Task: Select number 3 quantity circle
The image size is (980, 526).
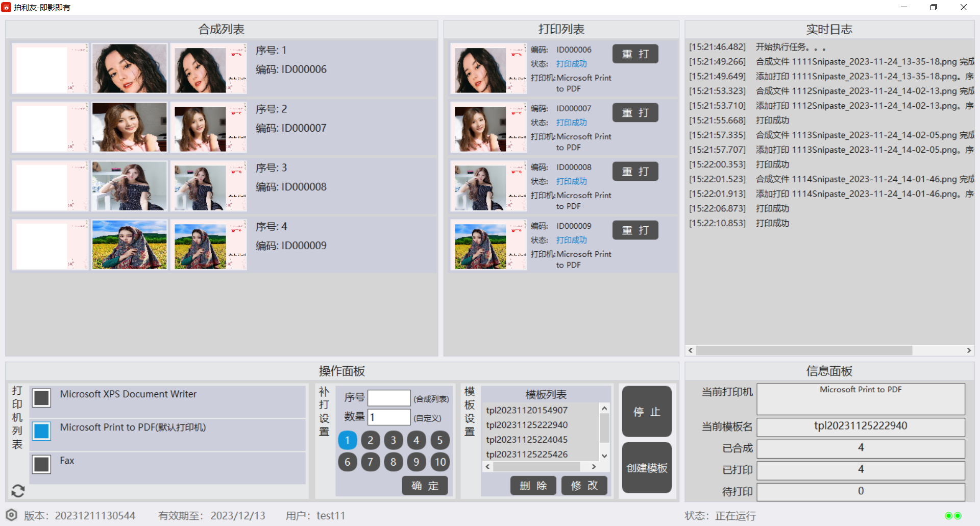Action: coord(394,440)
